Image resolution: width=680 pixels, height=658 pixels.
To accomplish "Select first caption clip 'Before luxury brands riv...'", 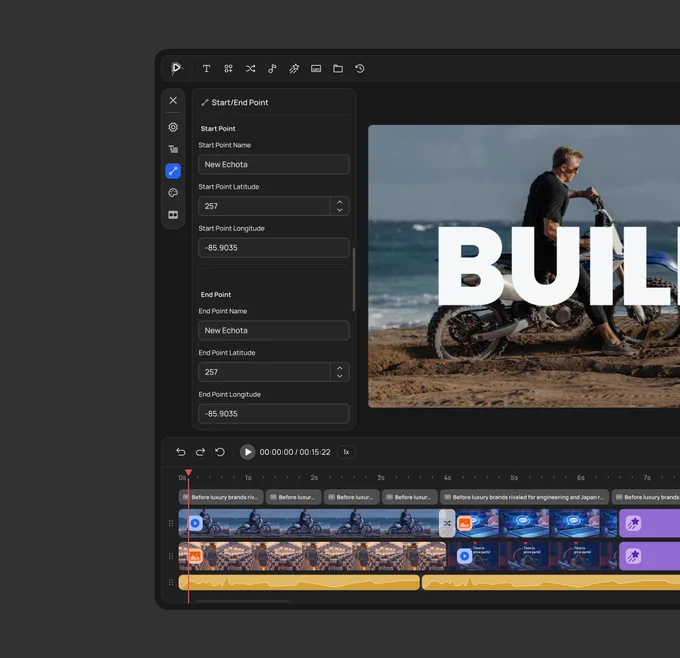I will click(x=221, y=497).
